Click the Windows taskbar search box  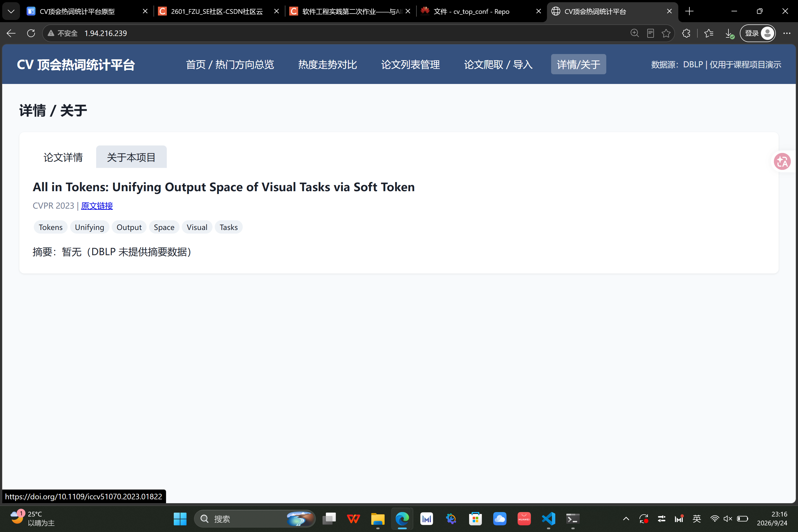tap(254, 519)
